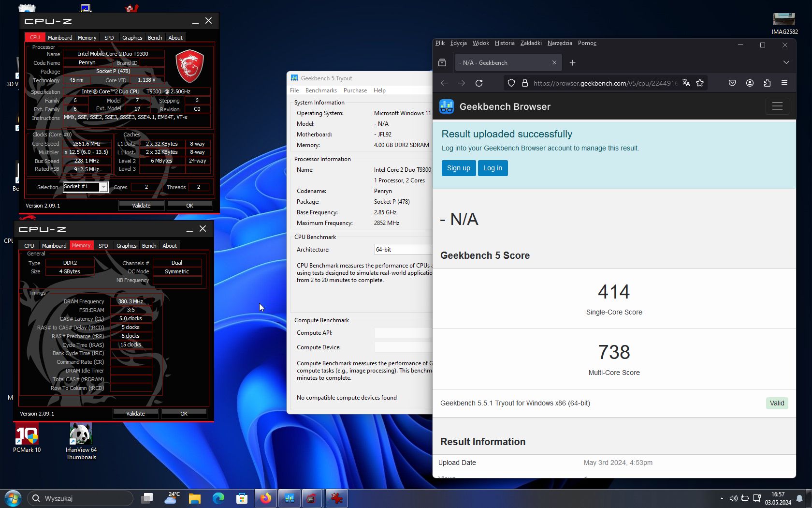Open SPD tab in top CPU-Z
812x508 pixels.
point(109,38)
